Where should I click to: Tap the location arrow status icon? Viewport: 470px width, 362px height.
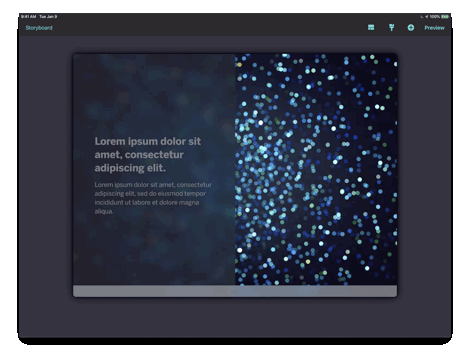point(427,16)
